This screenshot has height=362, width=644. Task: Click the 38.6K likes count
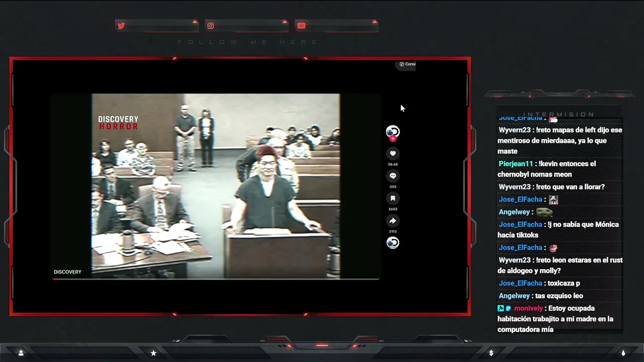[393, 164]
